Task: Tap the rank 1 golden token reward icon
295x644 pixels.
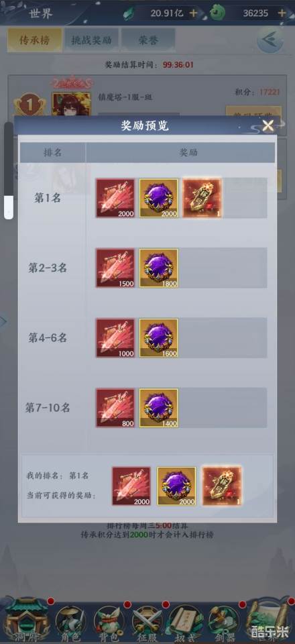Action: point(202,198)
